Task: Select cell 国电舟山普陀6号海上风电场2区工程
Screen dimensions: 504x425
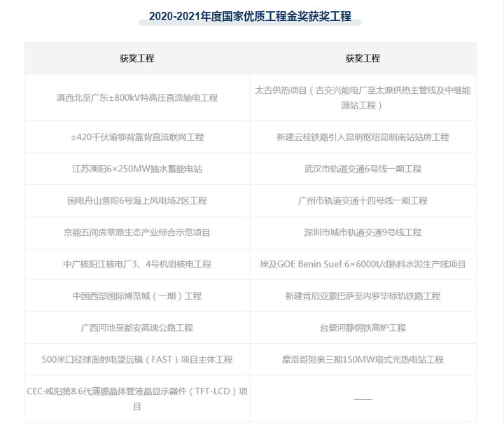Action: (x=137, y=201)
